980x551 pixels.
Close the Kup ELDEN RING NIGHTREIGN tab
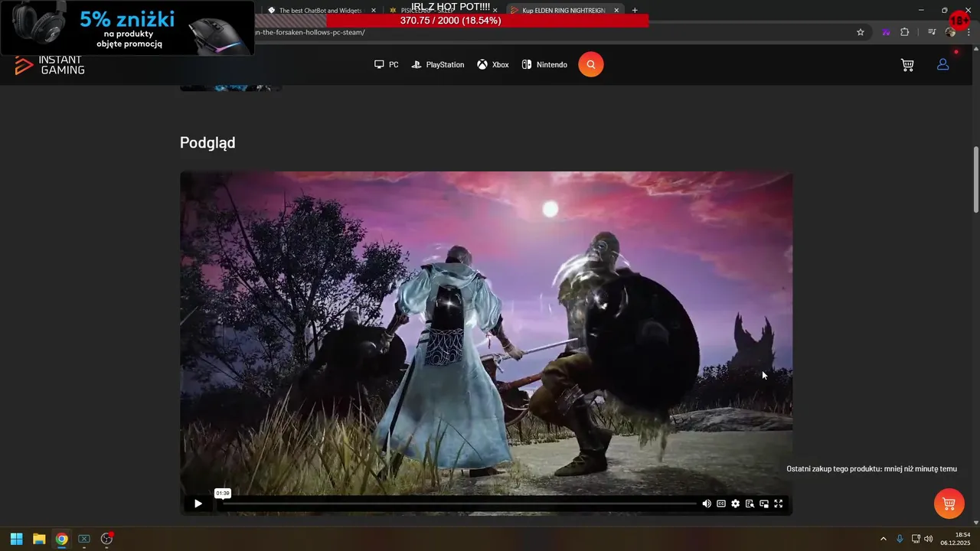[616, 11]
